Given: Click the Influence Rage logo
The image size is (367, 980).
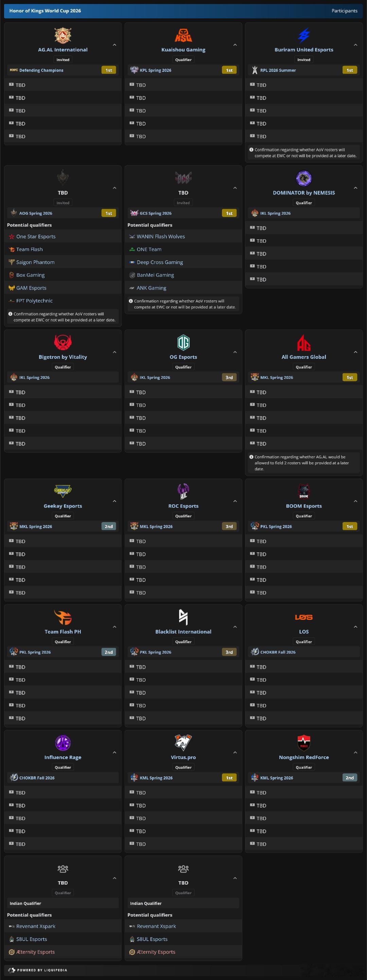Looking at the screenshot, I should (x=63, y=743).
